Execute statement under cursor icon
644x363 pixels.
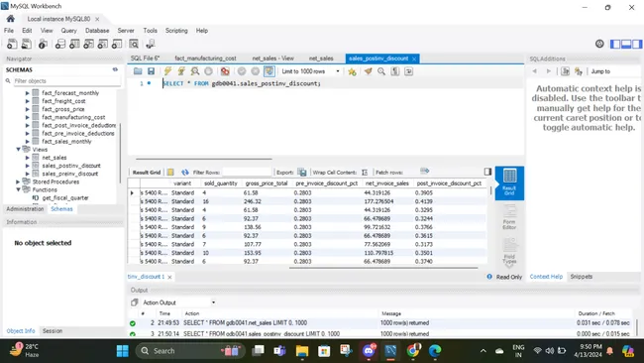pos(181,71)
